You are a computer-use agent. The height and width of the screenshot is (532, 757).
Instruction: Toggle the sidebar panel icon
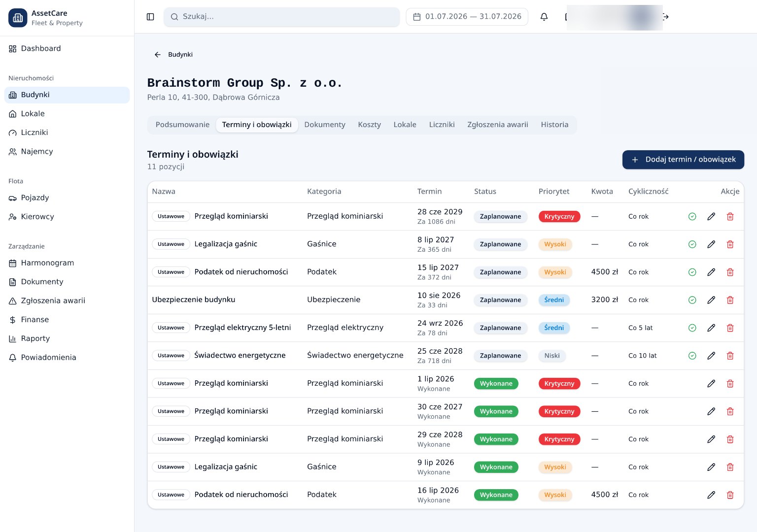(x=150, y=17)
